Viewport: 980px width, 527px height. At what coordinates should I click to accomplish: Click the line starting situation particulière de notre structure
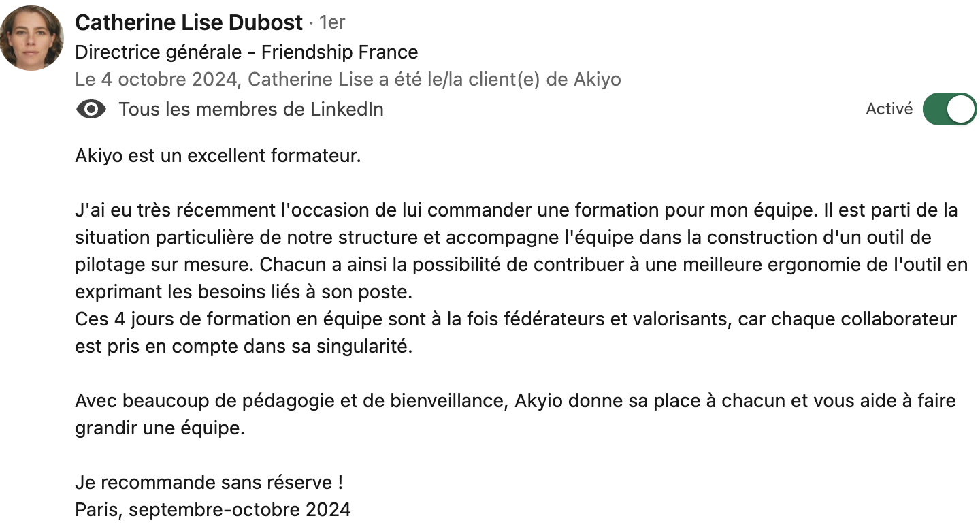(503, 238)
